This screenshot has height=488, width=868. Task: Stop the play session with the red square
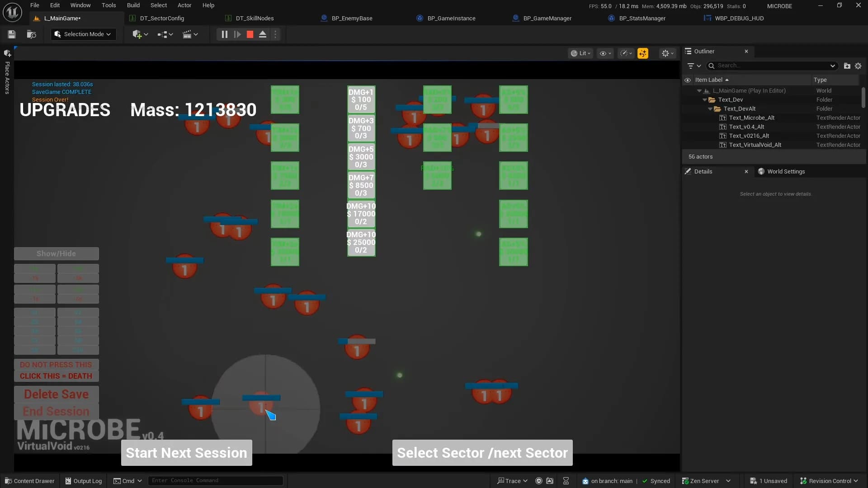(x=250, y=34)
